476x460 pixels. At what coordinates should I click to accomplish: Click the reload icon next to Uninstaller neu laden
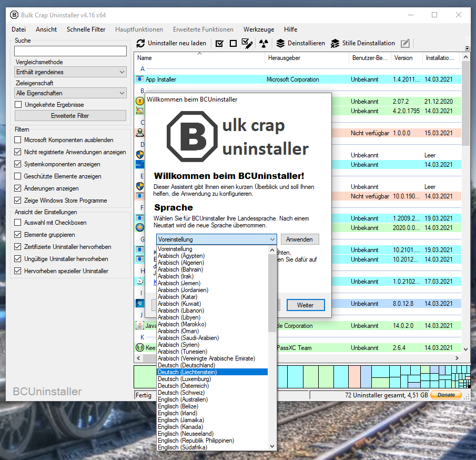click(x=140, y=43)
